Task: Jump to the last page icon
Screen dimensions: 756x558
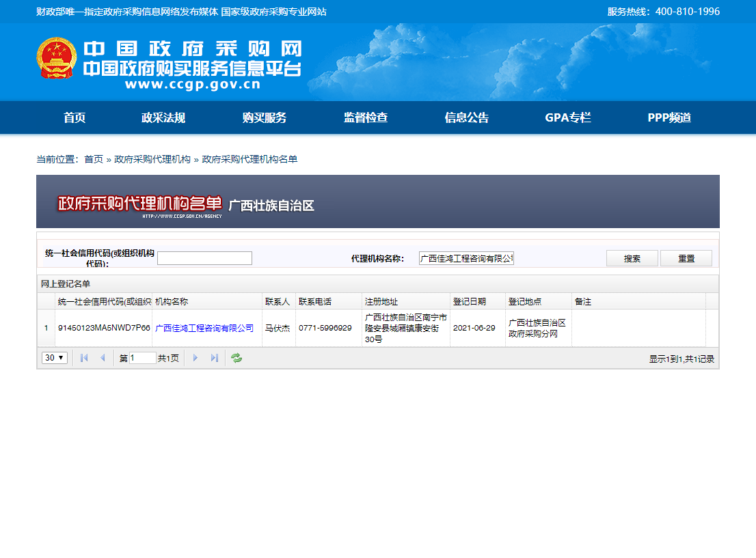Action: 214,357
